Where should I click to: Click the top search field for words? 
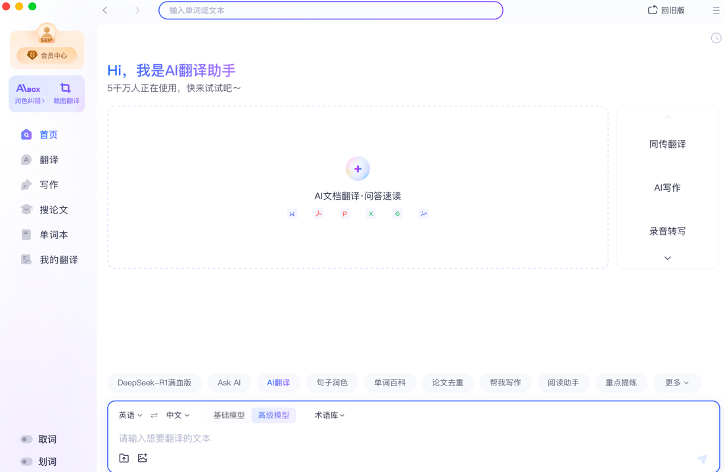(x=330, y=10)
